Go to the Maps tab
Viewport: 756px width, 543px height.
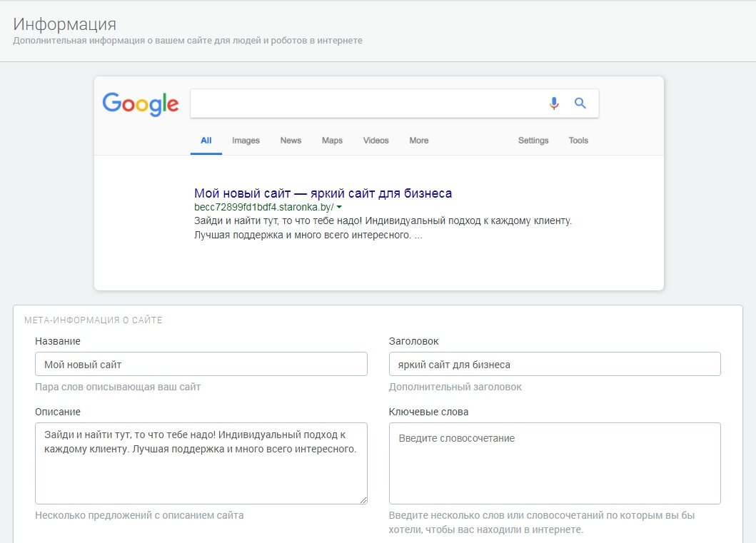[332, 141]
